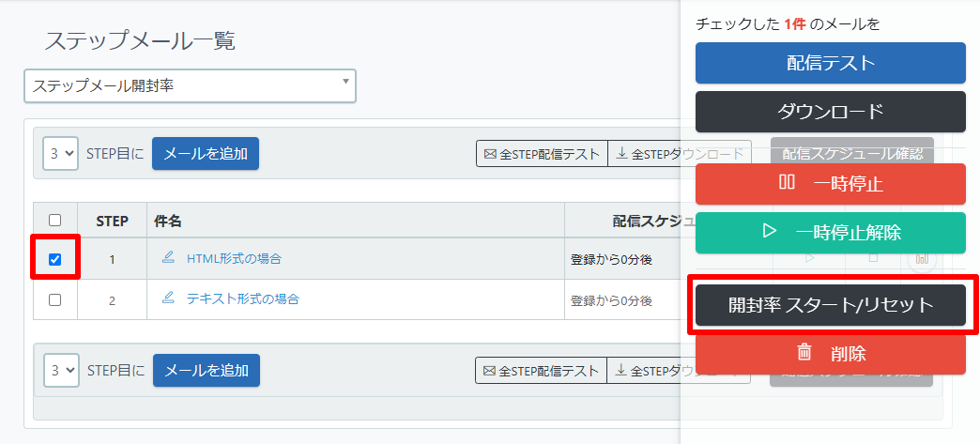Click the pencil icon beside テキスト形式の場合
This screenshot has height=444, width=980.
[169, 299]
